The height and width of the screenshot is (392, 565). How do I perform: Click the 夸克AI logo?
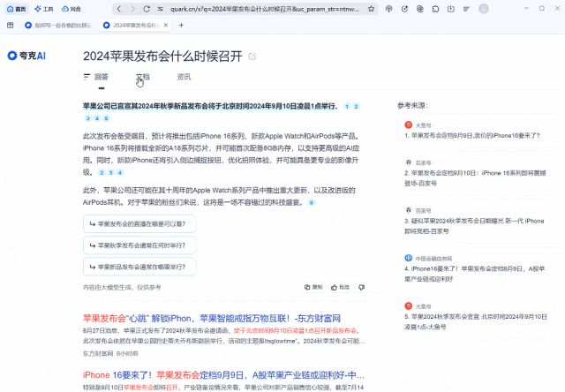click(x=26, y=56)
